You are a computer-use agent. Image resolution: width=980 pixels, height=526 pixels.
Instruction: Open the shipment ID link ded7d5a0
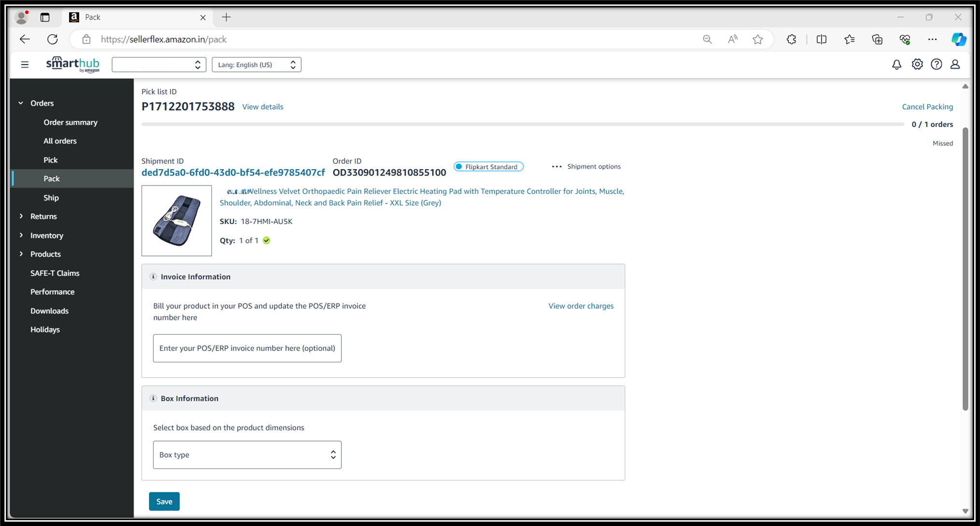coord(233,172)
